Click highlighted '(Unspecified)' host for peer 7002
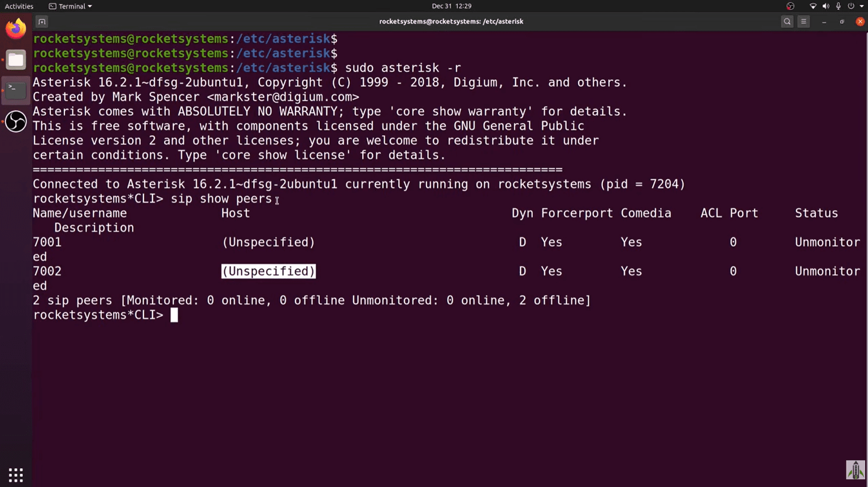The width and height of the screenshot is (868, 487). click(268, 271)
